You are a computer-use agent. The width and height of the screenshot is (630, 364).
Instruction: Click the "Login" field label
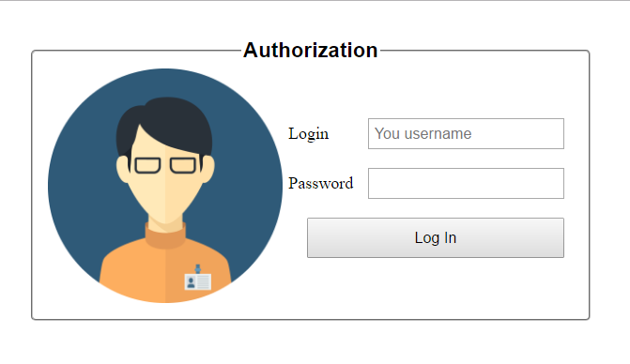point(309,134)
